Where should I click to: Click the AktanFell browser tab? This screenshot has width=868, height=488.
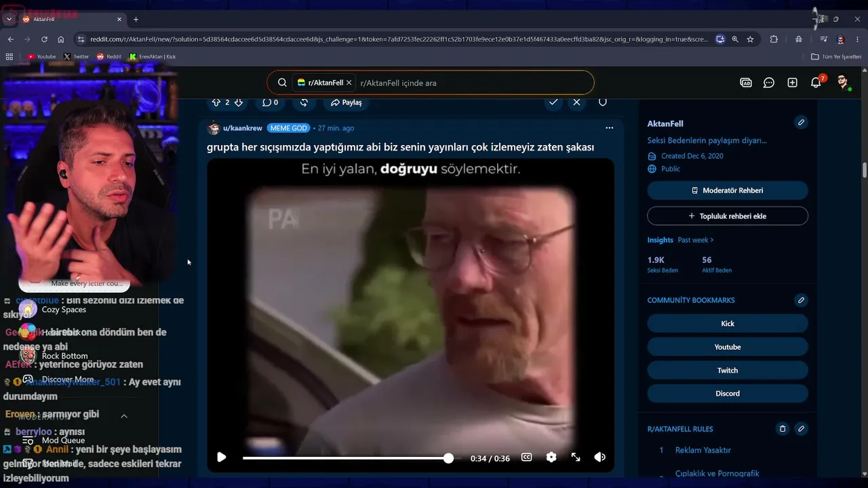pyautogui.click(x=73, y=19)
